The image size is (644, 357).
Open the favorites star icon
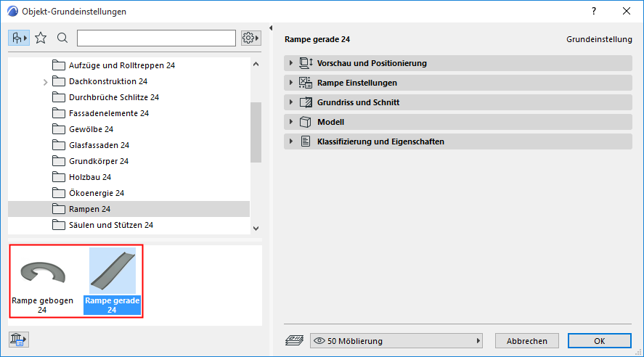41,38
